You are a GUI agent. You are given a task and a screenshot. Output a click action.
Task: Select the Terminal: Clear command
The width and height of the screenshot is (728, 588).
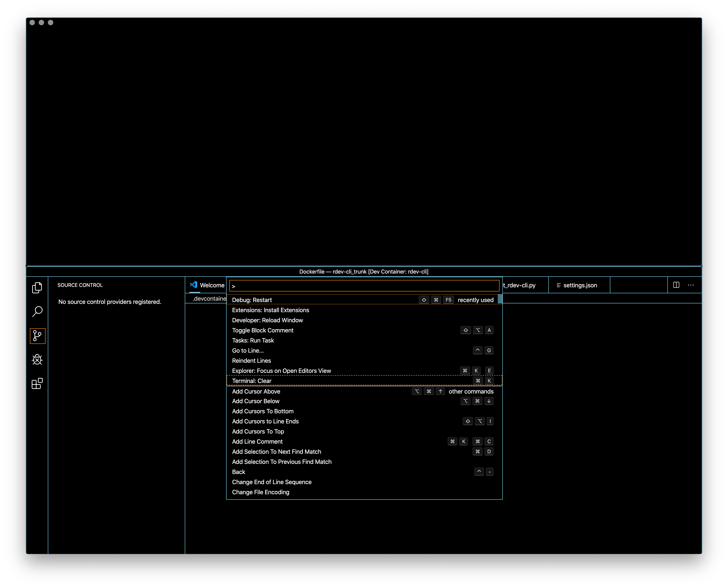coord(252,381)
